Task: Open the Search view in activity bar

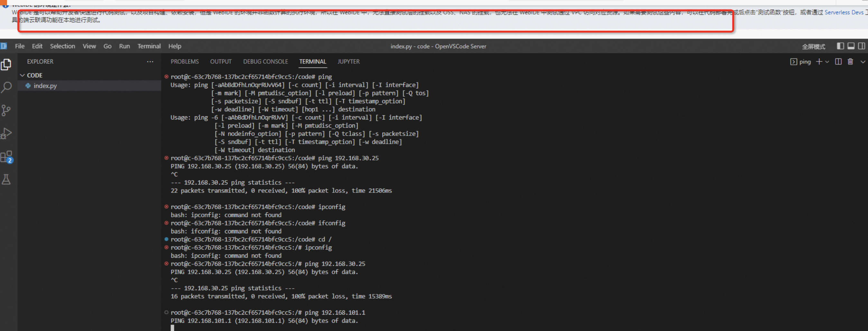Action: click(6, 87)
